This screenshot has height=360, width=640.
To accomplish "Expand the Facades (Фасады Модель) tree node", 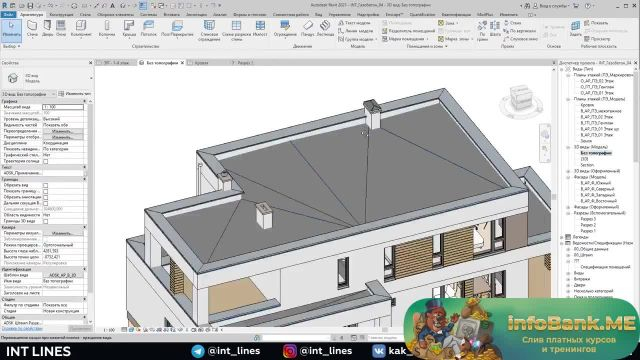I will (568, 177).
